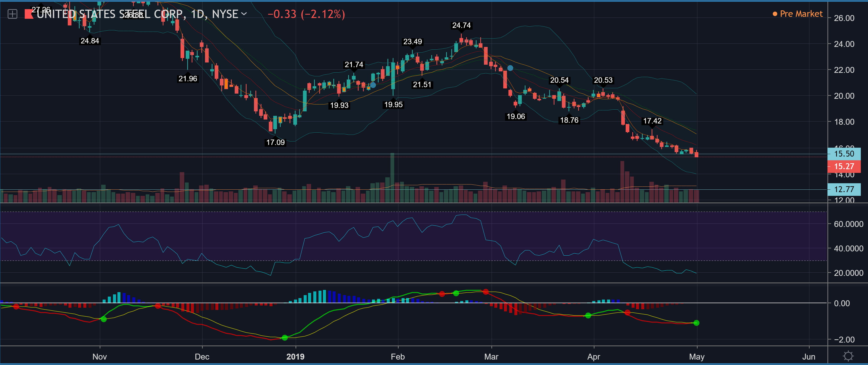Click the 24.74 high pivot label
Image resolution: width=868 pixels, height=365 pixels.
[461, 26]
